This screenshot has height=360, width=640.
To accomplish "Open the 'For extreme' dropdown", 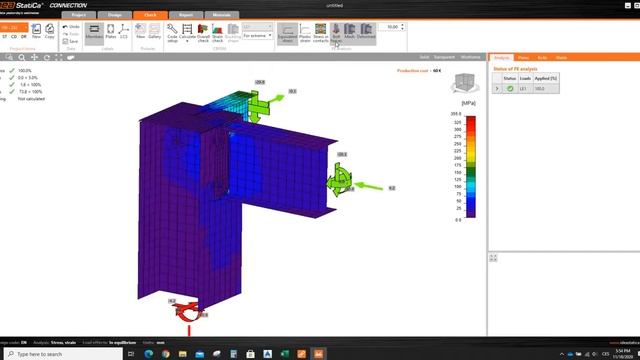I will tap(257, 36).
